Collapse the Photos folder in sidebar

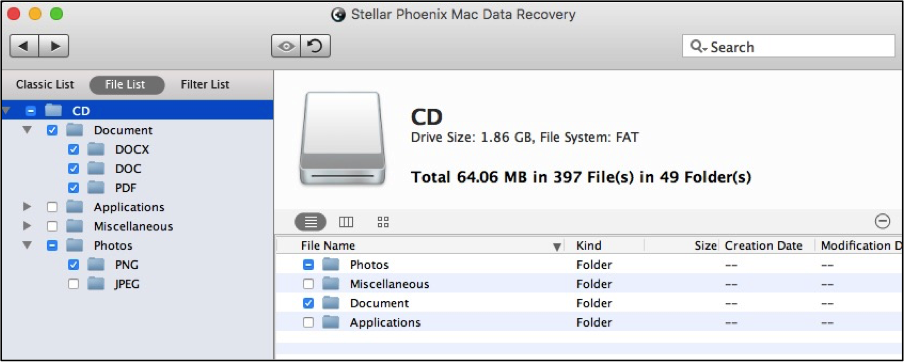27,246
